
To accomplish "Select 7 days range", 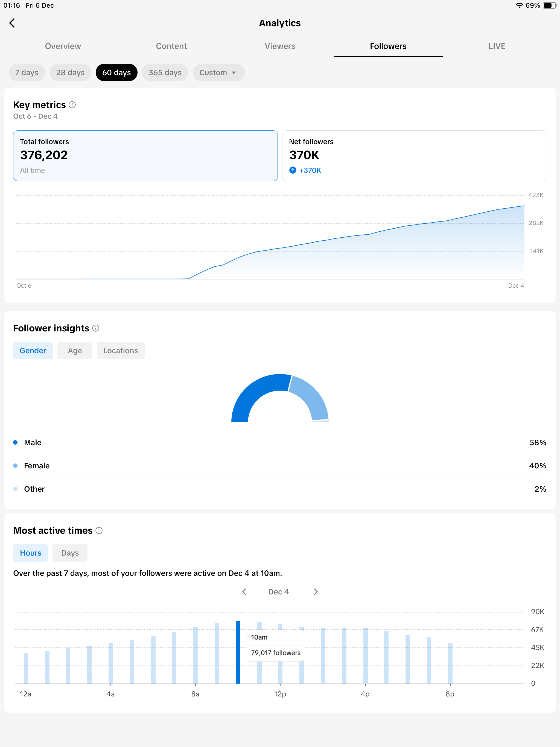I will click(27, 73).
